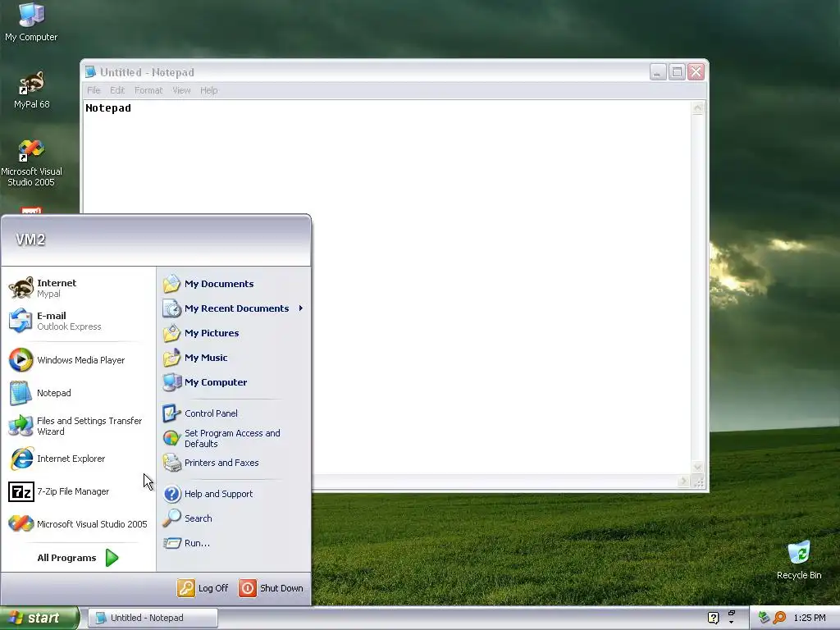Click Notepad horizontal scrollbar right arrow
The image size is (840, 630).
pyautogui.click(x=683, y=482)
